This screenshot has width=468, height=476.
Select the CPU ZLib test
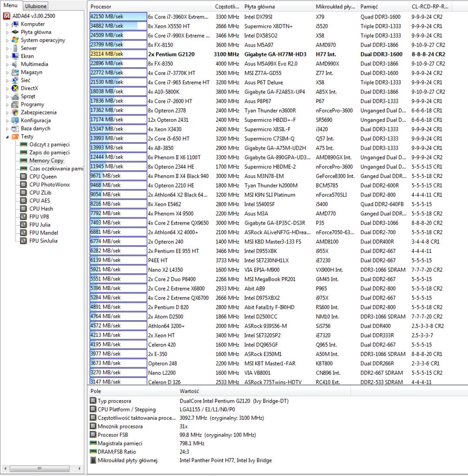[x=40, y=192]
